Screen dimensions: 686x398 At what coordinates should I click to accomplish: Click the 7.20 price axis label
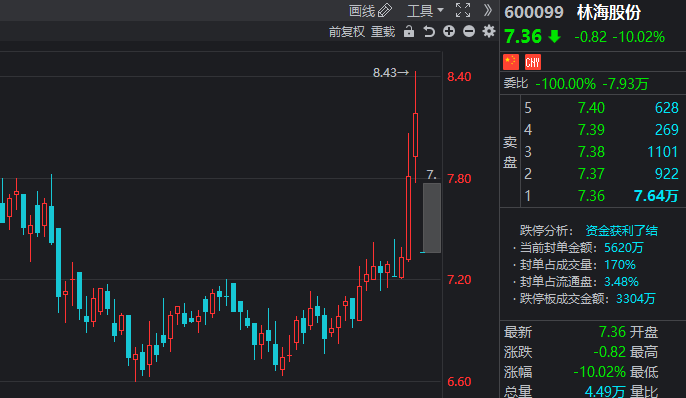[x=459, y=280]
